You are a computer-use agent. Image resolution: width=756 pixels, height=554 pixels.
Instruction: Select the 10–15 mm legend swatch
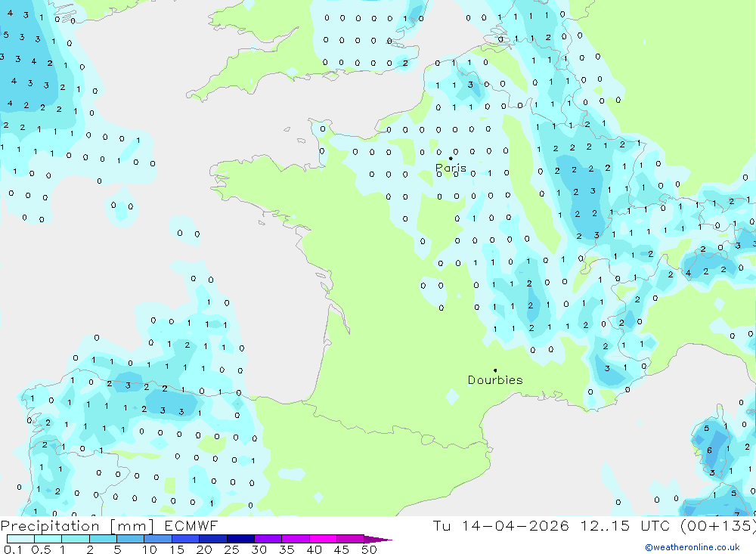[158, 539]
